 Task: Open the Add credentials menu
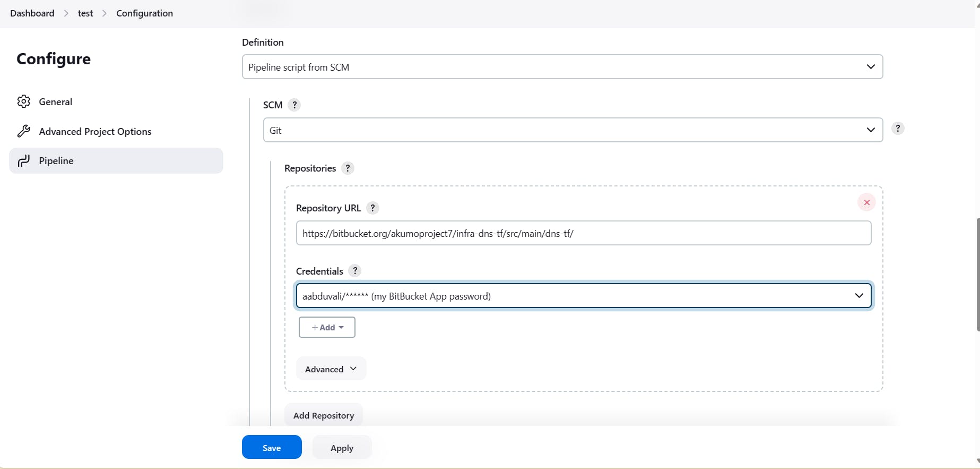click(x=327, y=327)
